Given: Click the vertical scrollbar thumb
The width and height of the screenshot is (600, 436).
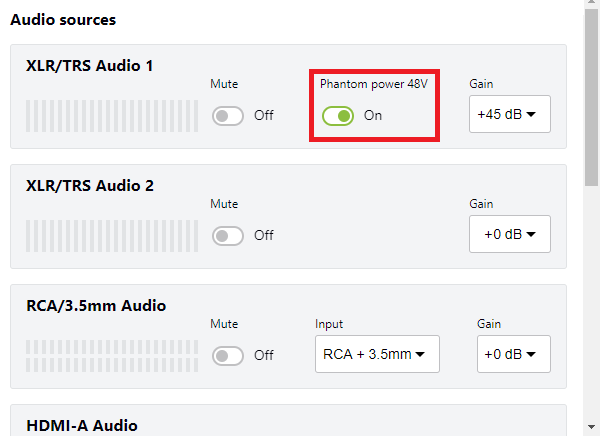Looking at the screenshot, I should pos(592,100).
